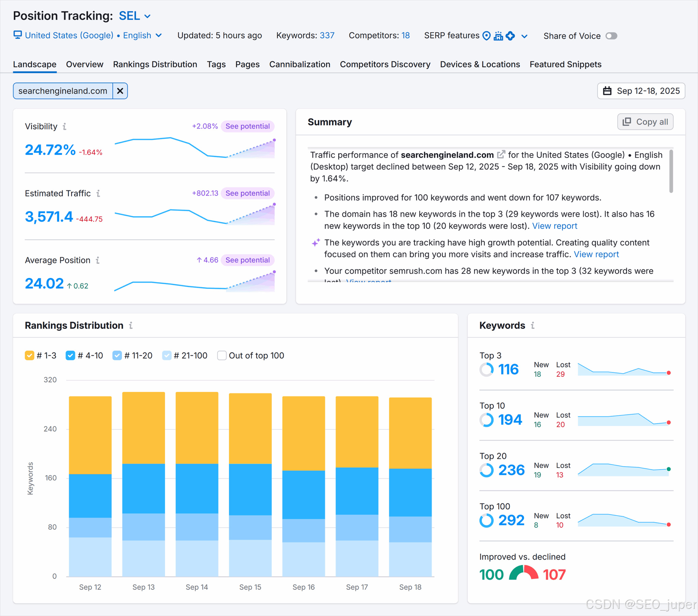Click the Visibility info icon
This screenshot has height=616, width=698.
(x=64, y=127)
